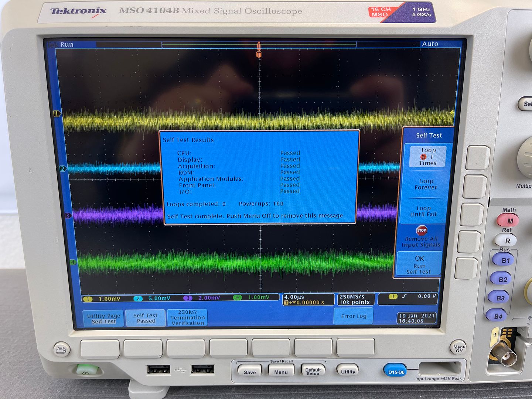Click the channel 1 yellow ground marker
Viewport: 532px width, 399px height.
click(x=57, y=113)
